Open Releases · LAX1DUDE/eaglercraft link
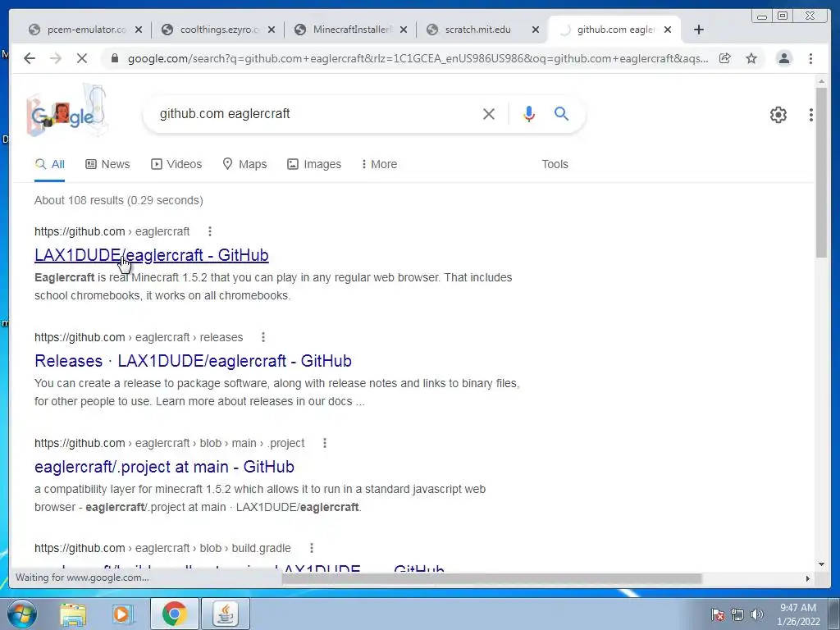 [193, 361]
